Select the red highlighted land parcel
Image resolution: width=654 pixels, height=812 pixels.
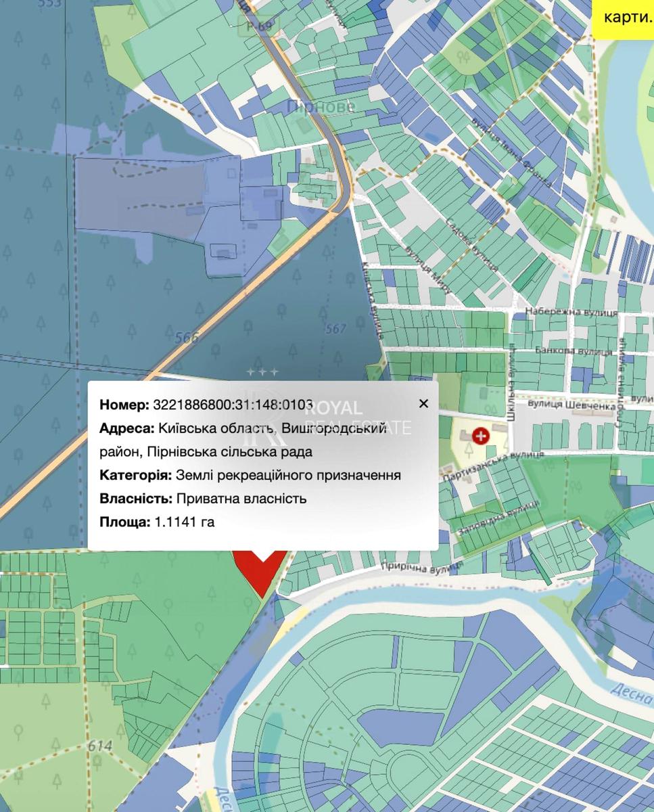(x=260, y=568)
